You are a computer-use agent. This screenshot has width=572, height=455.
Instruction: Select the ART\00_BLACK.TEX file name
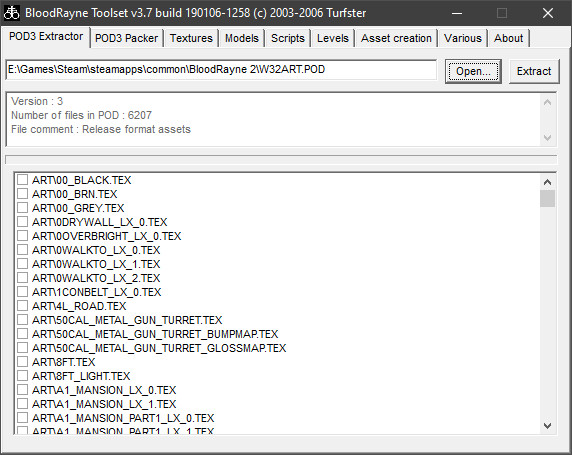pyautogui.click(x=81, y=180)
